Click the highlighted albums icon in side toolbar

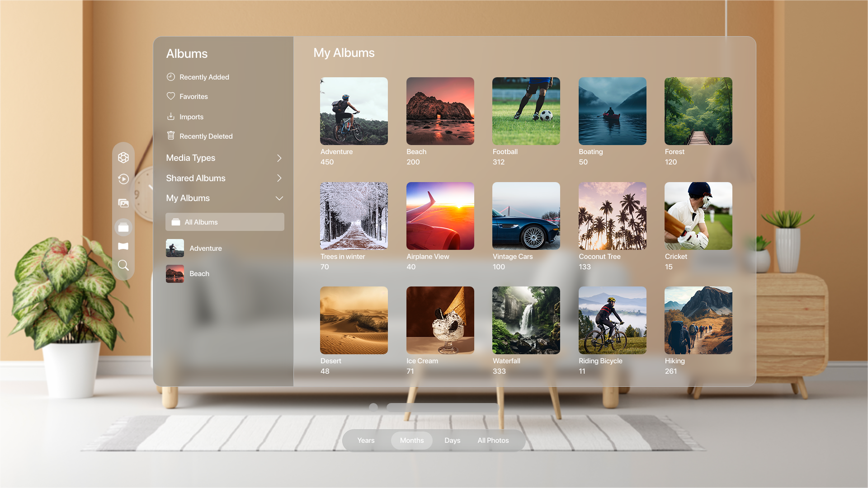(x=123, y=228)
